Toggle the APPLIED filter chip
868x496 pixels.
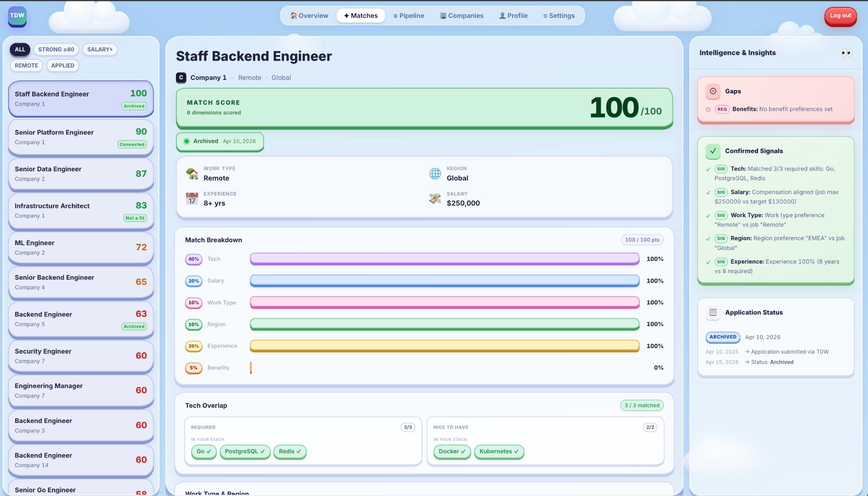(x=63, y=66)
